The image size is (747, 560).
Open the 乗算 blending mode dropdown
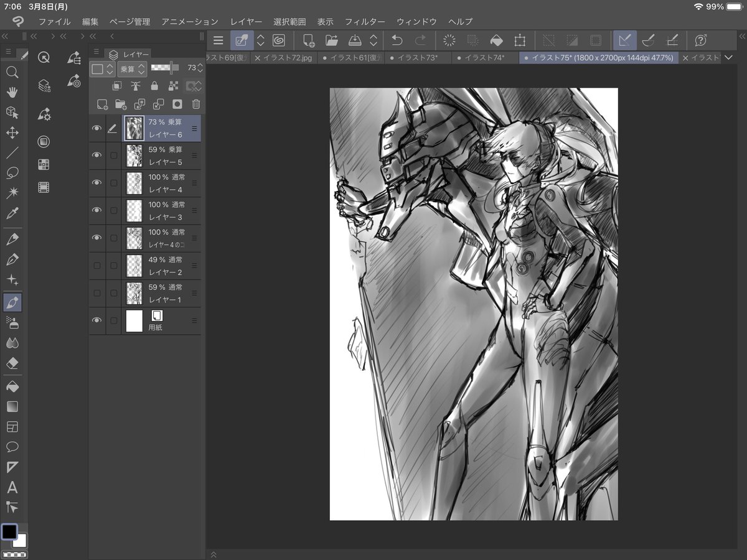coord(132,68)
